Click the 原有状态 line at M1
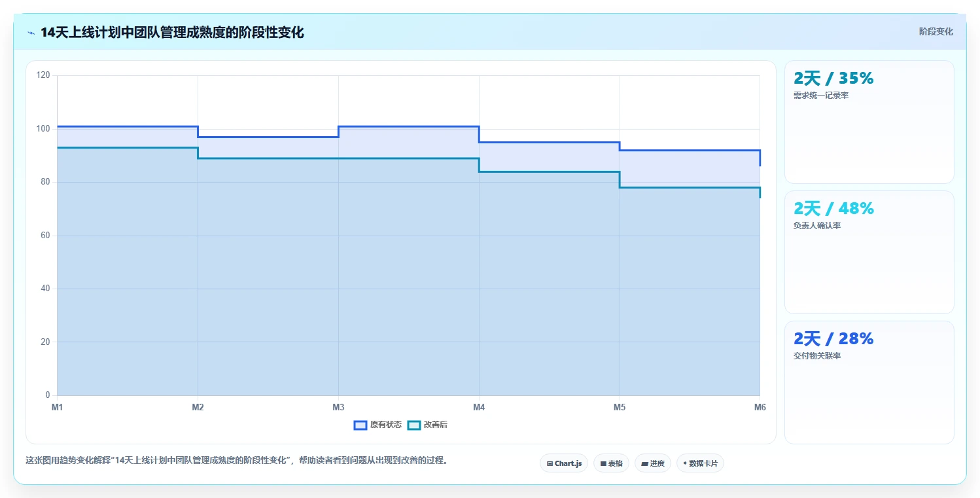The image size is (980, 498). click(58, 126)
